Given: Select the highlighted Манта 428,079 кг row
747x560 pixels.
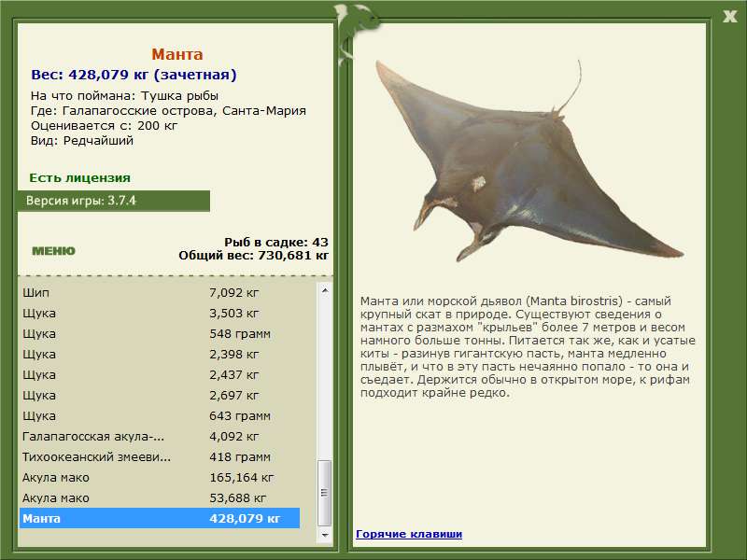Looking at the screenshot, I should point(160,518).
